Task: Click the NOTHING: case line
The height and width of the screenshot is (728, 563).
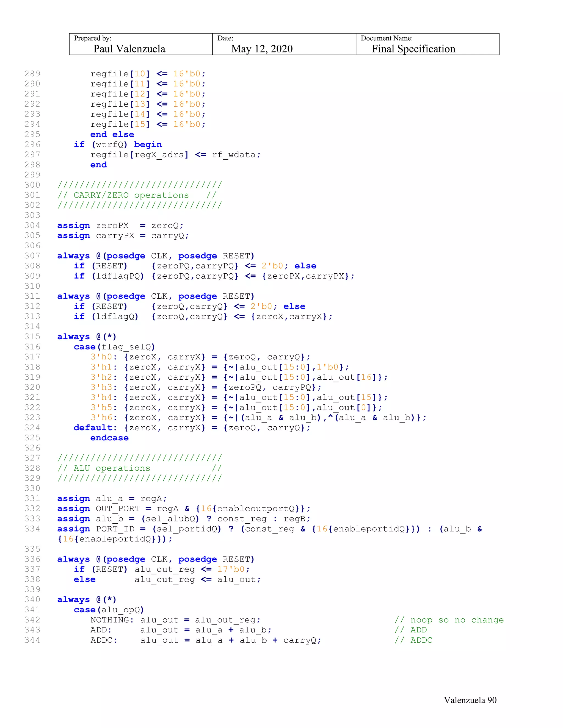Action: tap(175, 620)
